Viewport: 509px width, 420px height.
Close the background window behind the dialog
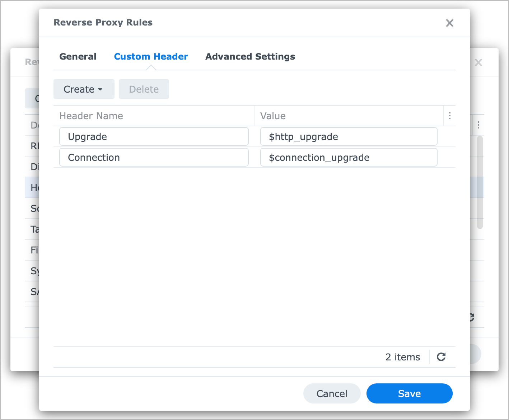coord(478,62)
